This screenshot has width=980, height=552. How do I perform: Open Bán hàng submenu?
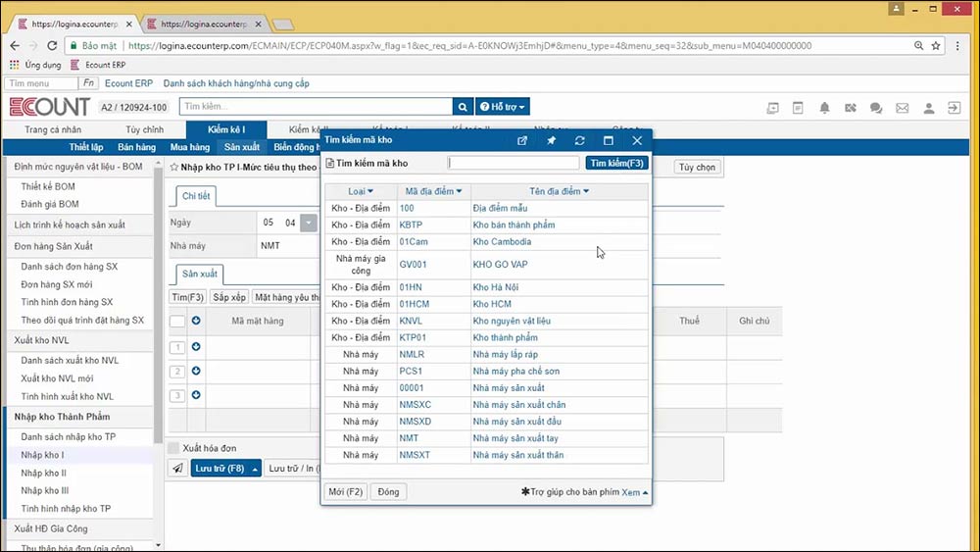[137, 147]
